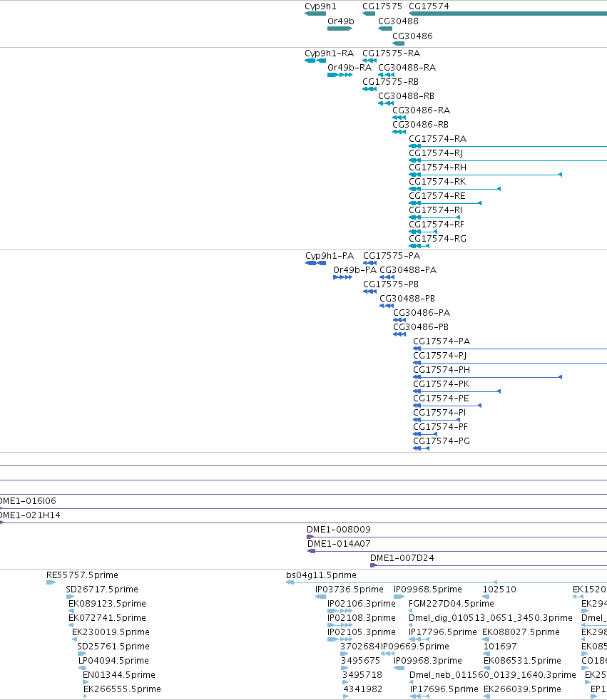The image size is (607, 700).
Task: Select EST EK089123.5prime
Action: [x=107, y=604]
